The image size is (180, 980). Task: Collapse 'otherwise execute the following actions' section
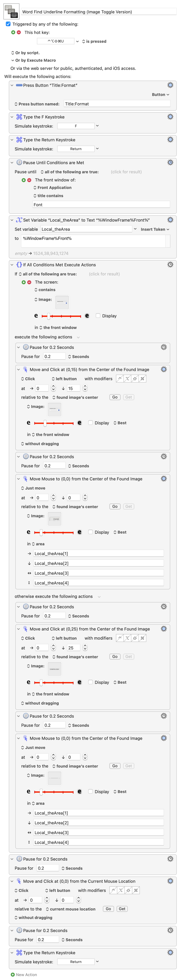click(99, 597)
